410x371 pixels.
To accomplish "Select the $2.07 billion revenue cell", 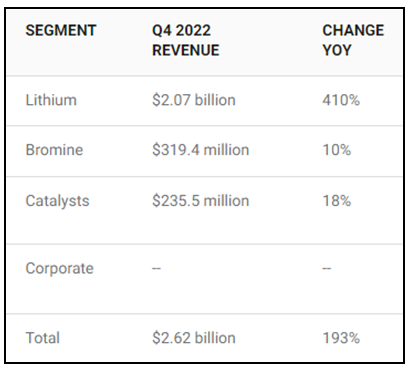I will tap(194, 100).
